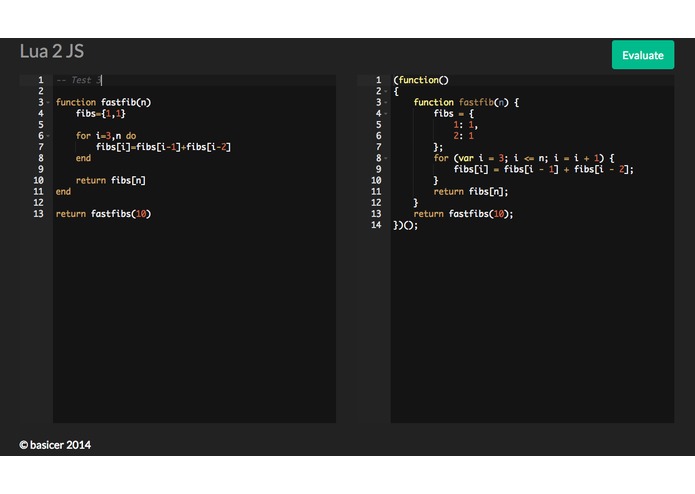The width and height of the screenshot is (695, 494).
Task: Collapse fold arrow at Lua line 3
Action: coord(48,102)
